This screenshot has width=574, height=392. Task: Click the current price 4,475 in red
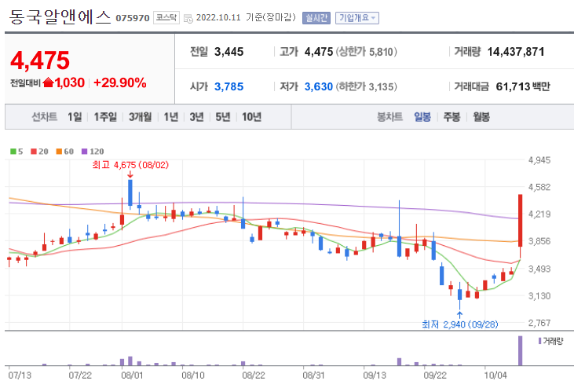click(40, 60)
